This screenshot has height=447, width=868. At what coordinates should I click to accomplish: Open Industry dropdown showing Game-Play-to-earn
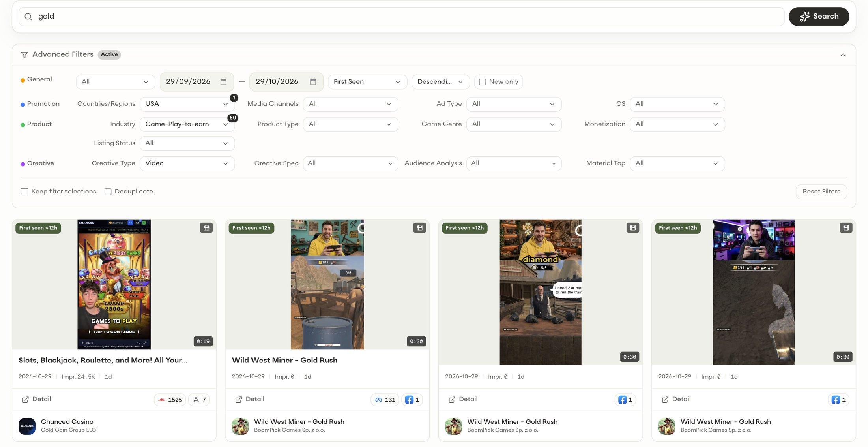[x=187, y=124]
